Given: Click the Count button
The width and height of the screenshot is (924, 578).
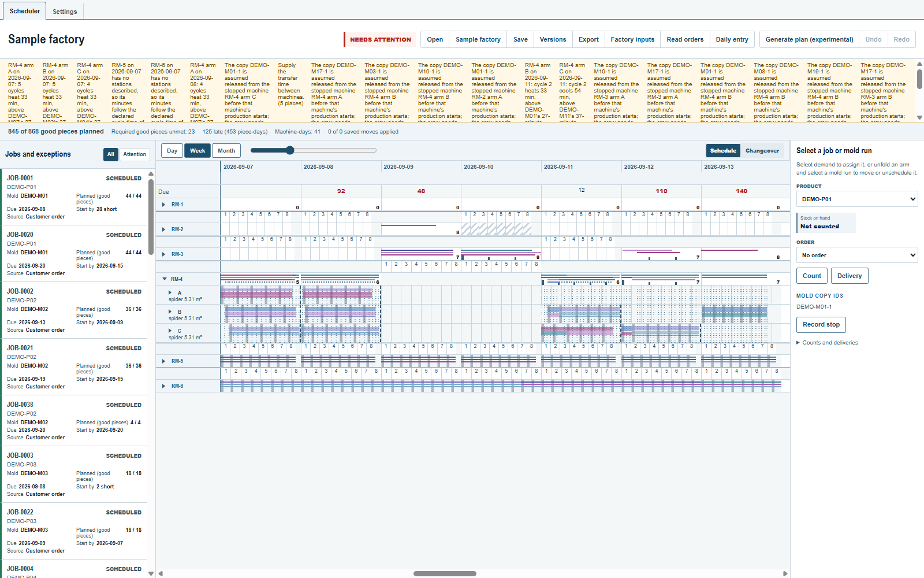Looking at the screenshot, I should [811, 276].
